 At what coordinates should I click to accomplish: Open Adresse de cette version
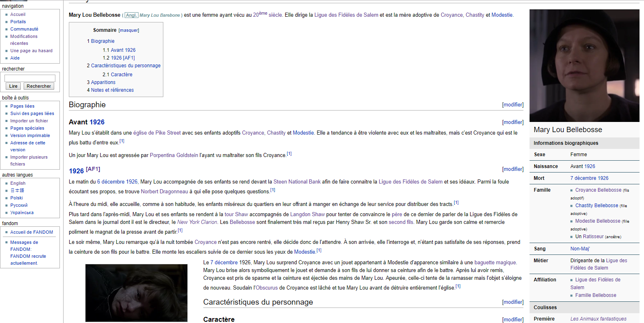[28, 146]
